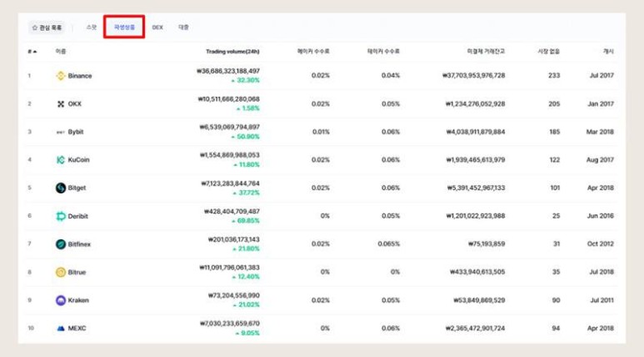
Task: Sort by Trading volume(24h) column header
Action: (232, 52)
